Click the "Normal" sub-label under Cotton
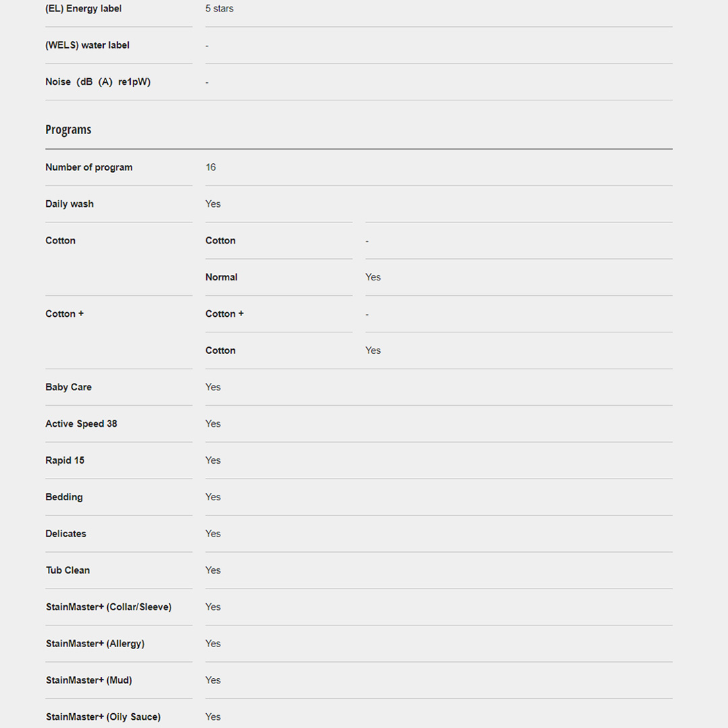The image size is (728, 728). click(222, 277)
